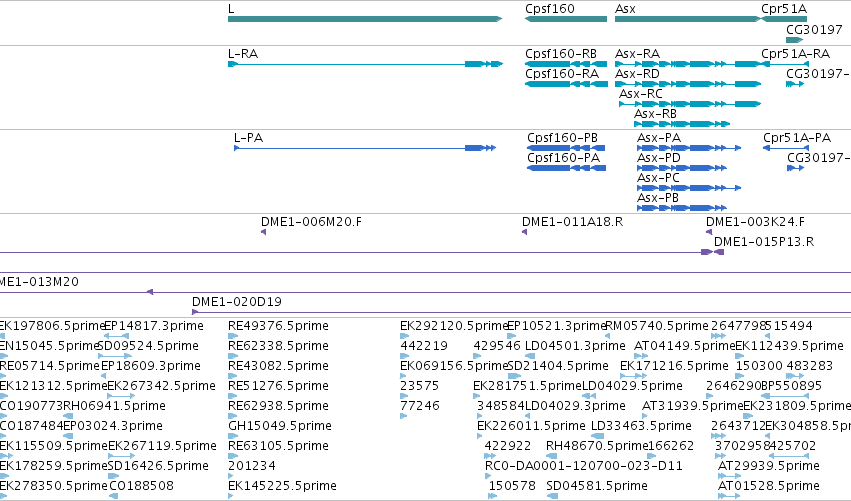The width and height of the screenshot is (851, 501).
Task: Select the Cpsf160-RA transcript
Action: 566,84
